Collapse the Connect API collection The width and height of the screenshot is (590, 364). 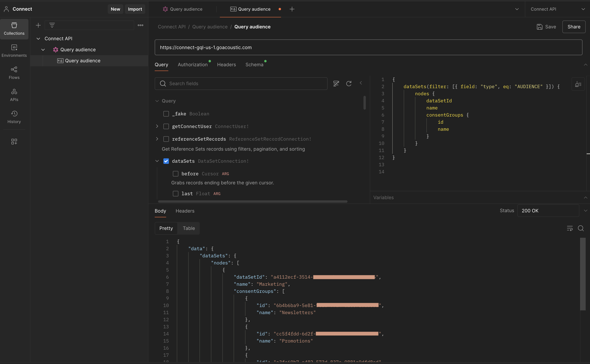click(38, 38)
